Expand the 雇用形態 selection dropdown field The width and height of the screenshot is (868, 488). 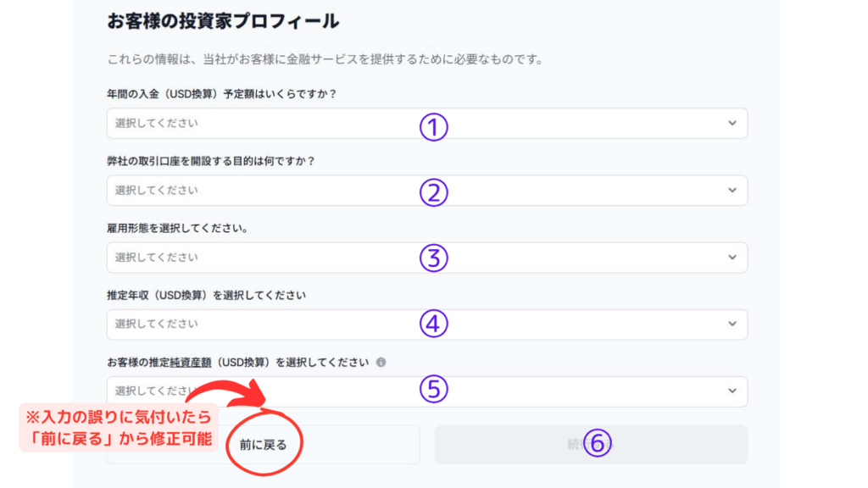coord(339,257)
